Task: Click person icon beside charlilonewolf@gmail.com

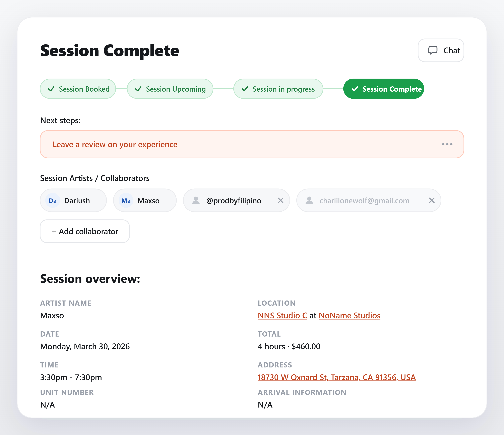Action: pos(309,201)
